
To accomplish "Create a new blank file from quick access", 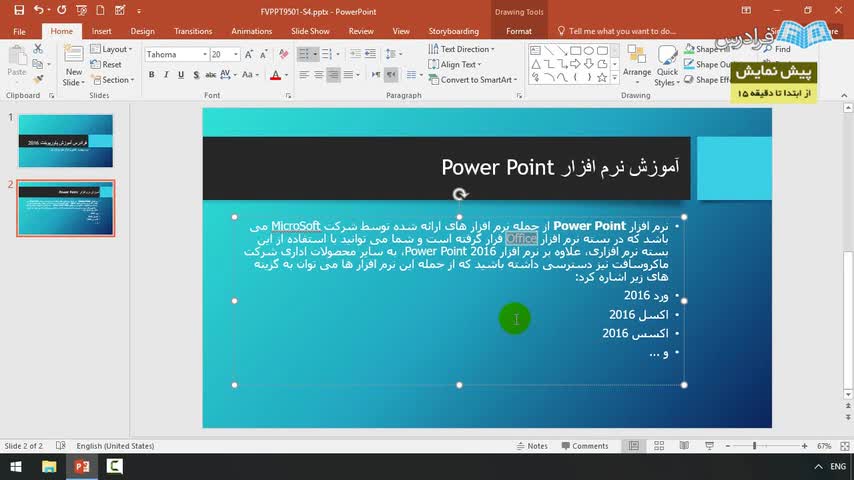I will pyautogui.click(x=100, y=10).
